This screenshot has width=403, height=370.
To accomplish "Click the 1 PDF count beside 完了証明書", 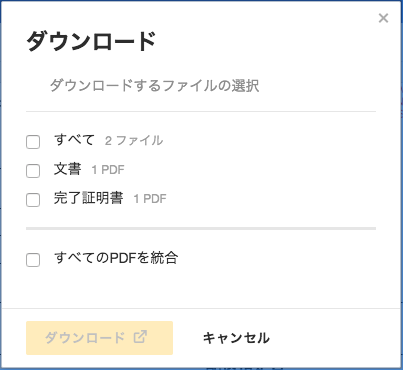I will pos(150,199).
